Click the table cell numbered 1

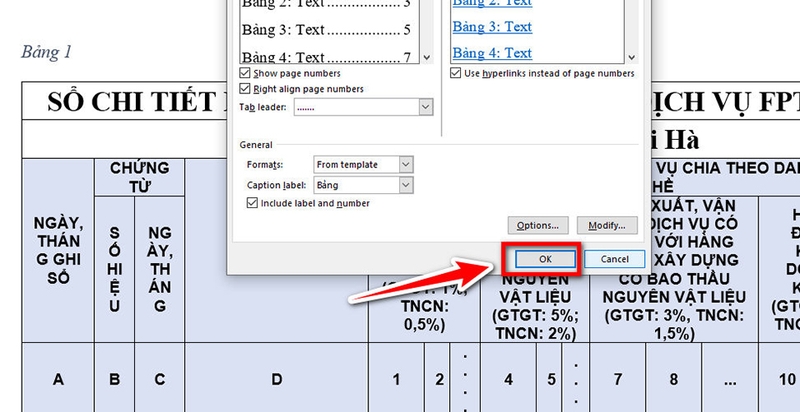[x=396, y=379]
